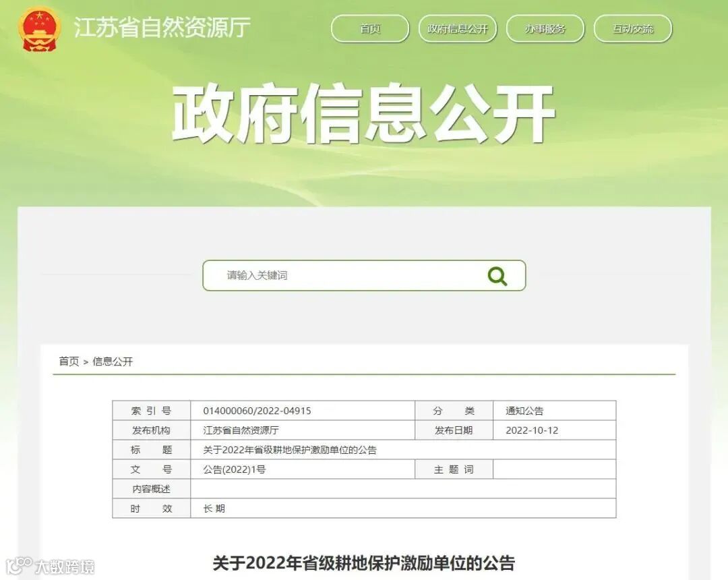The height and width of the screenshot is (580, 728).
Task: Click the 文号 label cell
Action: [152, 469]
